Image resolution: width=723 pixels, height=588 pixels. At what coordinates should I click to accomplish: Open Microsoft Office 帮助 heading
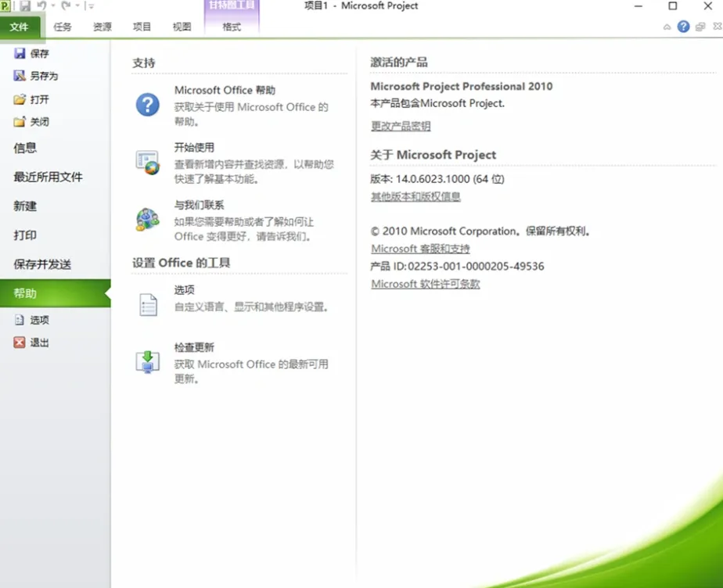click(x=225, y=91)
